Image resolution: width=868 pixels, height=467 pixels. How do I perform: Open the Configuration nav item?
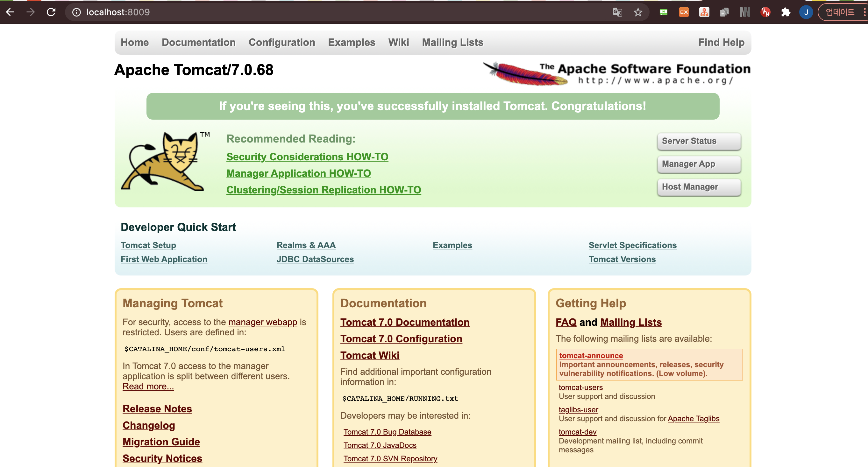[x=282, y=42]
